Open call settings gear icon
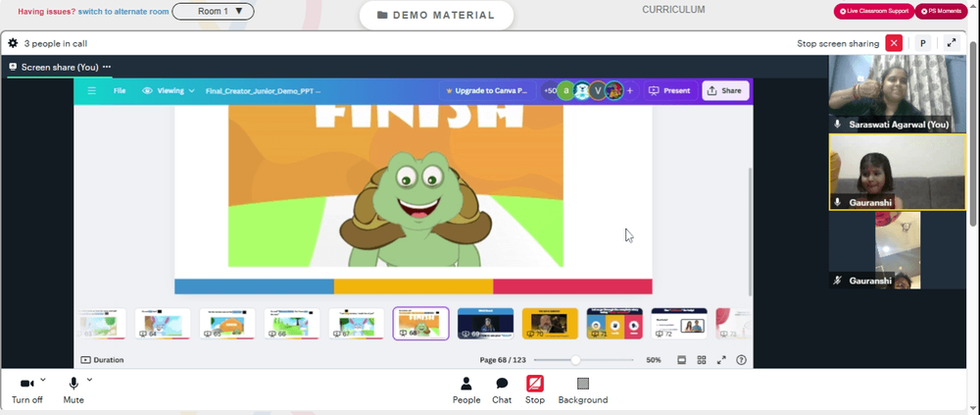 click(x=13, y=43)
